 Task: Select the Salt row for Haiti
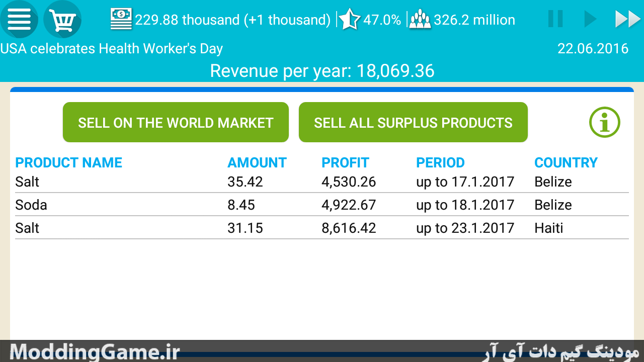coord(322,228)
